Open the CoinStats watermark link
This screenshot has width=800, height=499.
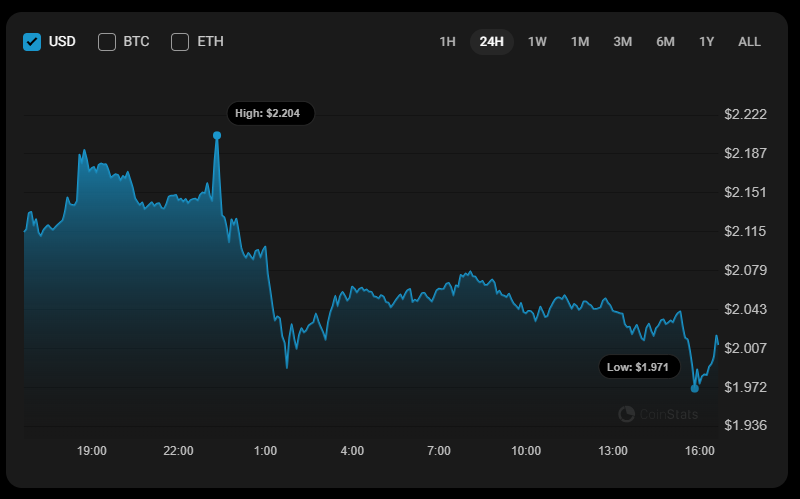click(x=668, y=414)
